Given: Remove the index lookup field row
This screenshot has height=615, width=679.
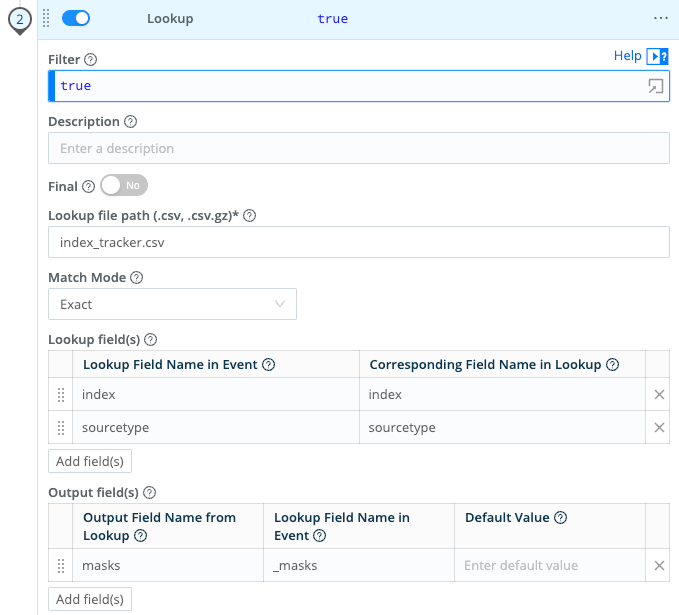Looking at the screenshot, I should tap(659, 395).
